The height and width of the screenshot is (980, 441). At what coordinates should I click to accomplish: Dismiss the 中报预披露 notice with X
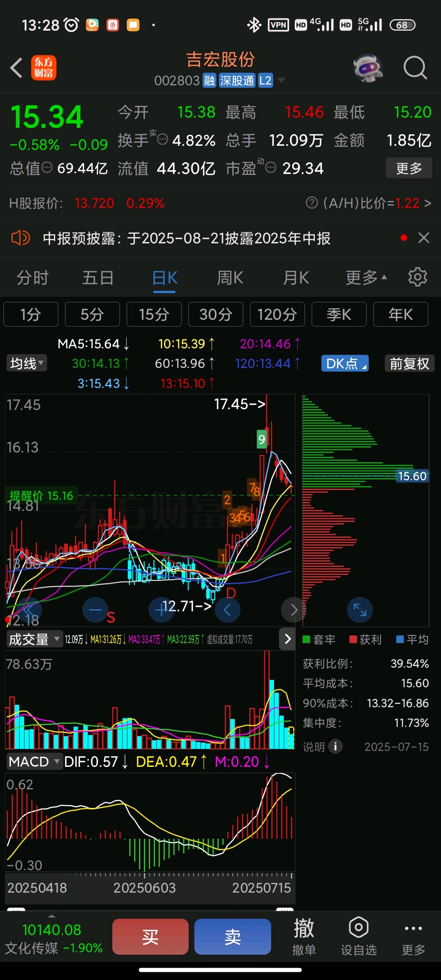click(424, 238)
